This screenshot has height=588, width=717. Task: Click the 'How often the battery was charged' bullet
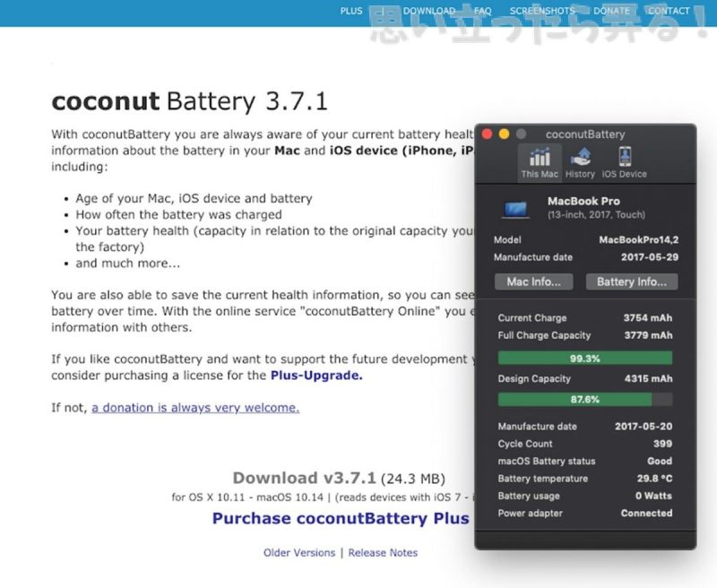(x=178, y=214)
